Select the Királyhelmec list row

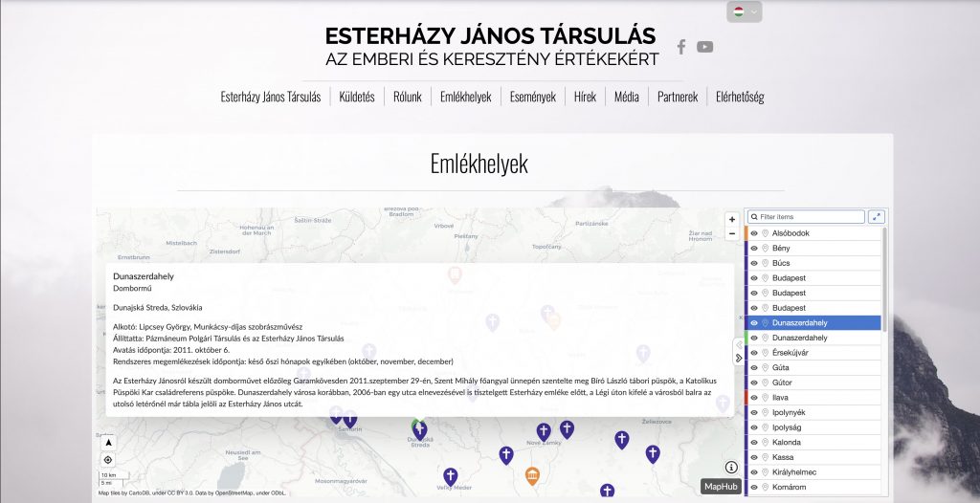tap(813, 471)
